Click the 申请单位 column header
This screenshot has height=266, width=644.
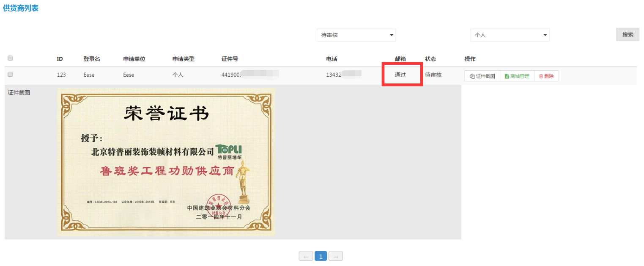(x=134, y=59)
